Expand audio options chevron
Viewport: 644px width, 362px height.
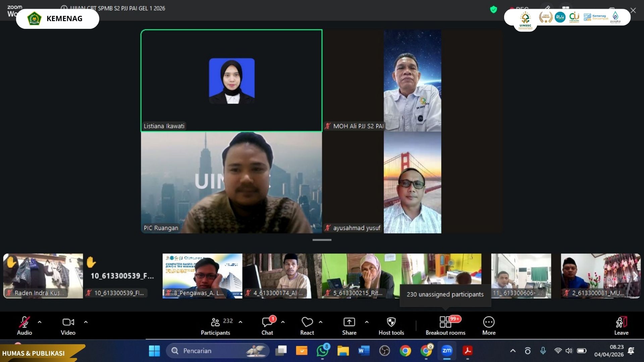(x=40, y=322)
